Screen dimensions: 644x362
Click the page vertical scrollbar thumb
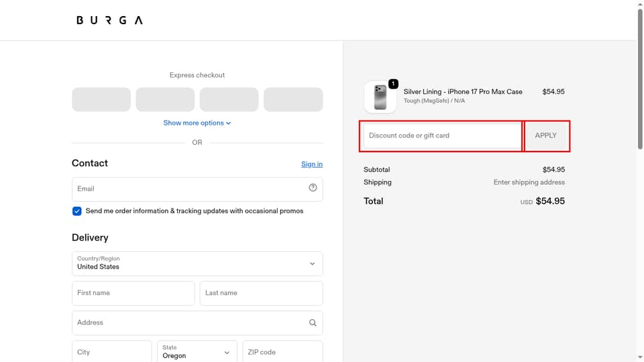(640, 78)
